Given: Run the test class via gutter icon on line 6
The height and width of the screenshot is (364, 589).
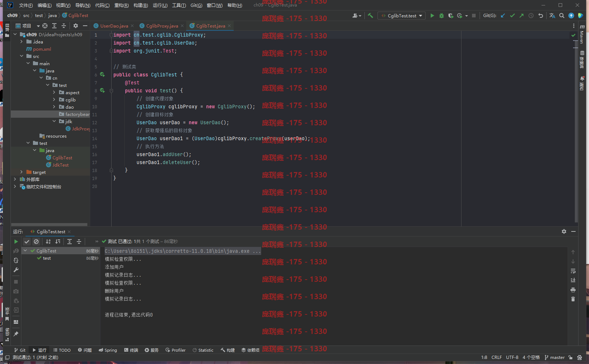Looking at the screenshot, I should pyautogui.click(x=103, y=75).
